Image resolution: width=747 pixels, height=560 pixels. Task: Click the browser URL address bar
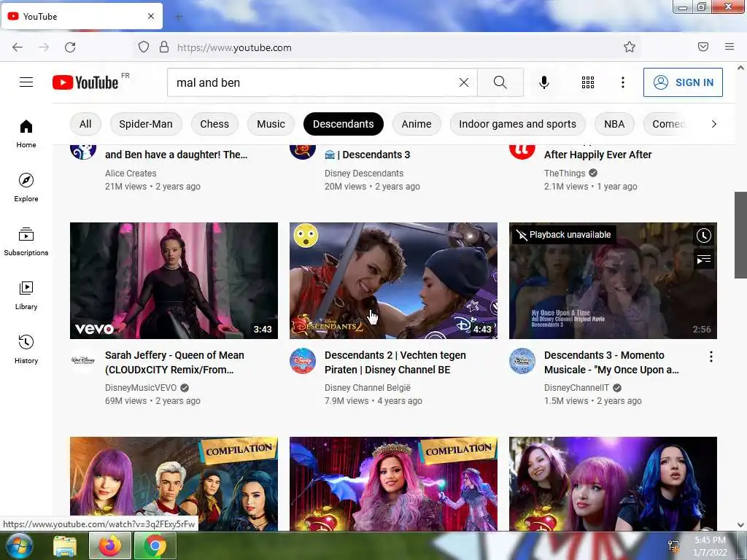point(388,47)
